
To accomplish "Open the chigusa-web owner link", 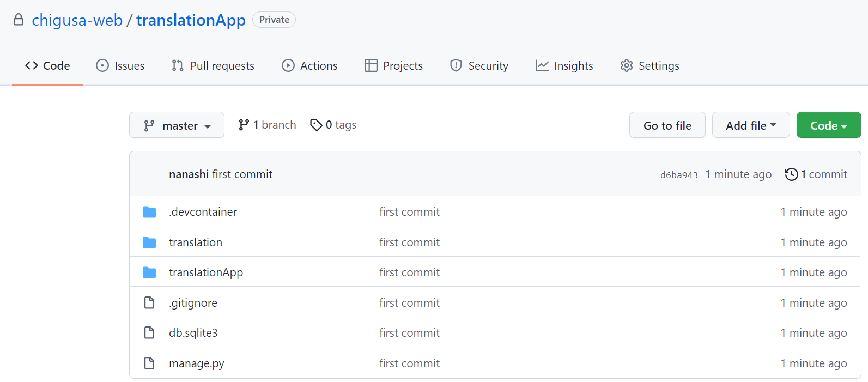I will point(77,20).
